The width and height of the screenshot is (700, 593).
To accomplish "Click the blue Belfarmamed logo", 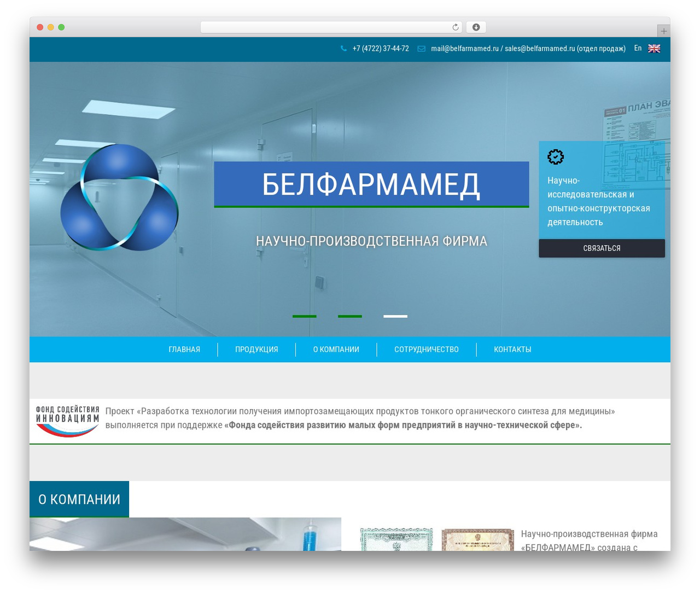I will [x=119, y=197].
